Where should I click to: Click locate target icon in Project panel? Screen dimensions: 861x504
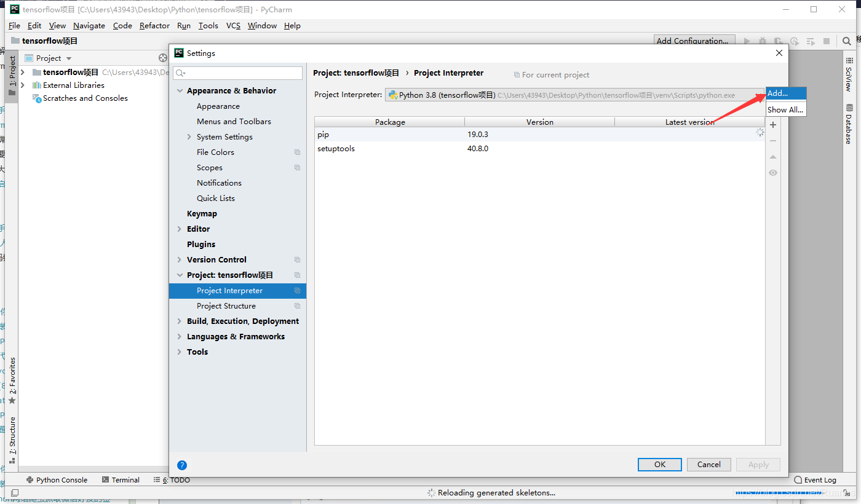pos(163,58)
